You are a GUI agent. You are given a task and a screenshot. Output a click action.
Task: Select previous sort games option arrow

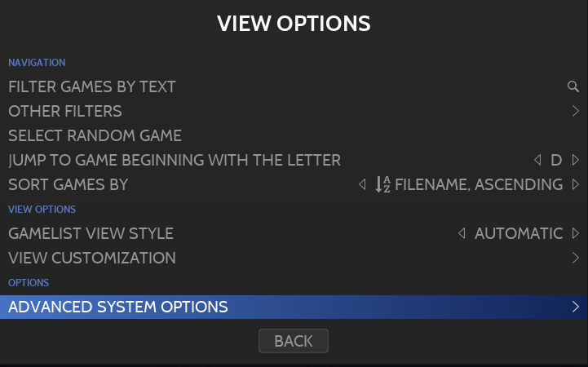362,184
